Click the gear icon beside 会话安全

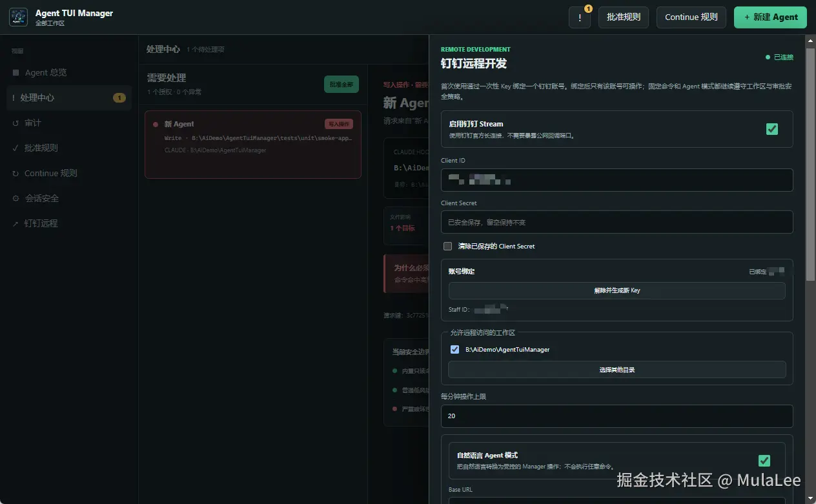coord(15,198)
